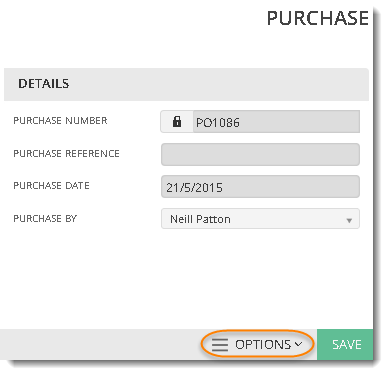Click the name Neill Patton in dropdown
This screenshot has width=388, height=375.
point(200,219)
